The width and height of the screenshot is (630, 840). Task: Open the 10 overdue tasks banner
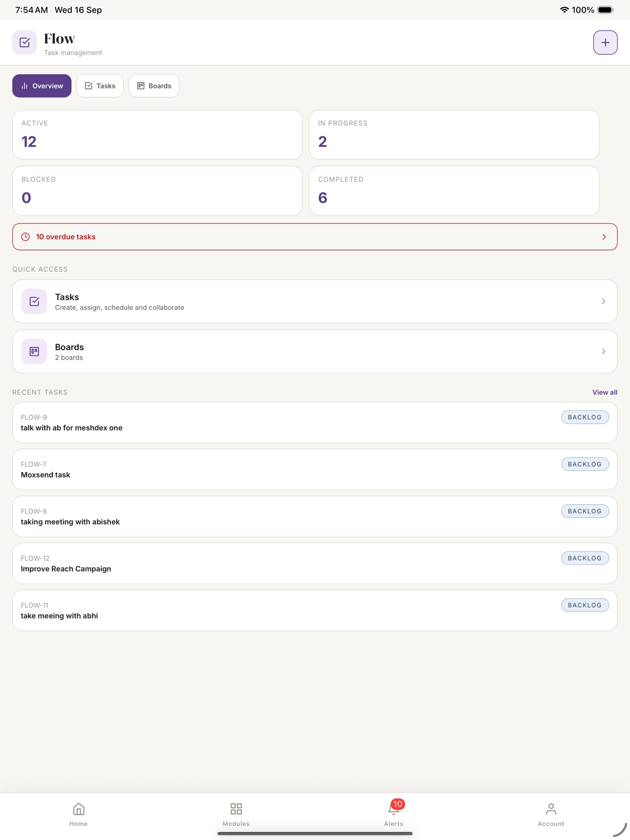pos(315,237)
